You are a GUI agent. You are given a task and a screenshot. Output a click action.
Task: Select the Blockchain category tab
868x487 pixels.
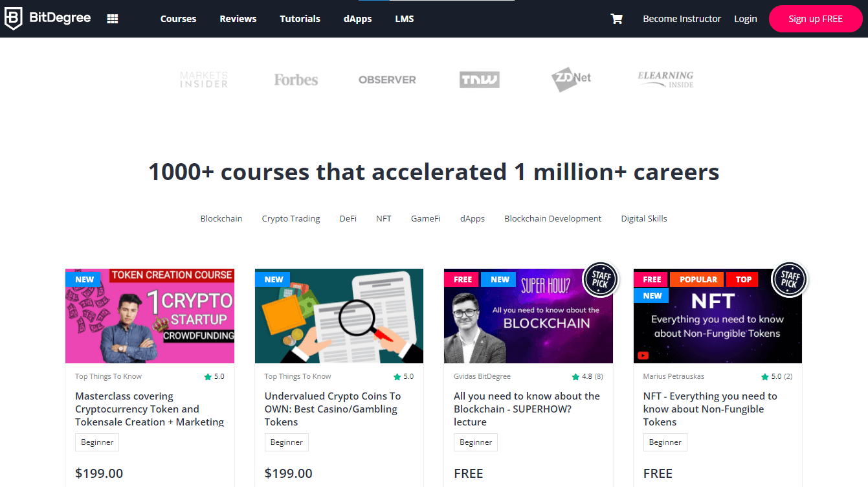point(221,219)
